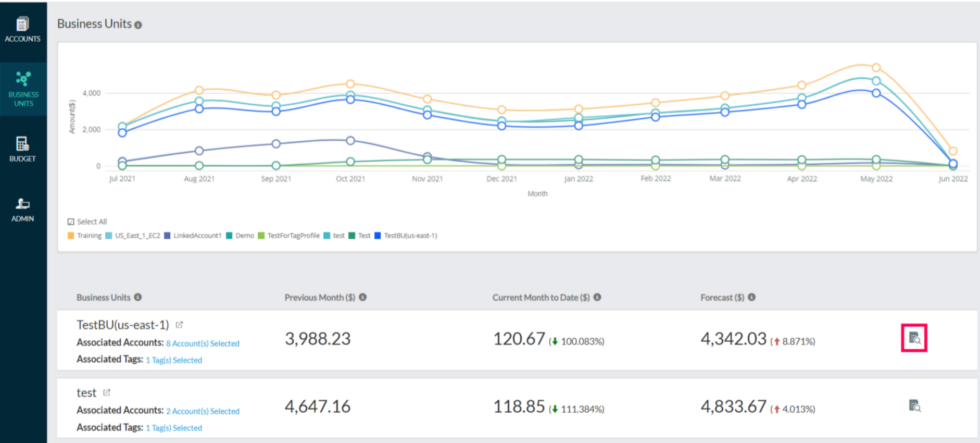Open external link icon beside TestBU(us-east-1)
Viewport: 980px width, 443px height.
[x=179, y=325]
